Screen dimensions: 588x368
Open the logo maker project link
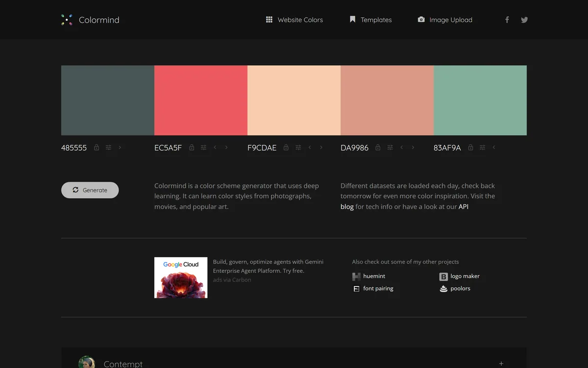(465, 276)
